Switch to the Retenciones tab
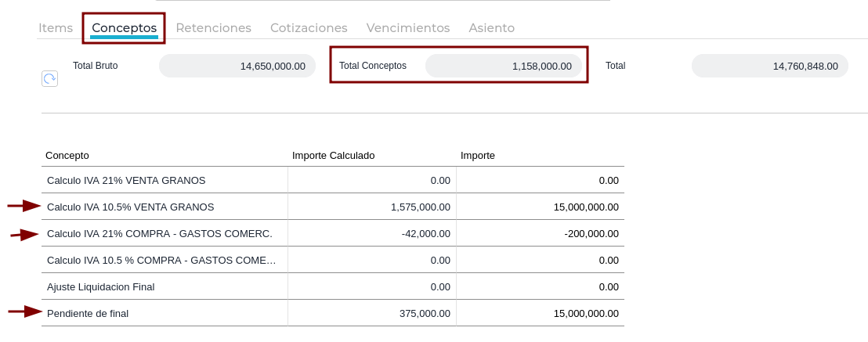The image size is (868, 342). point(214,27)
